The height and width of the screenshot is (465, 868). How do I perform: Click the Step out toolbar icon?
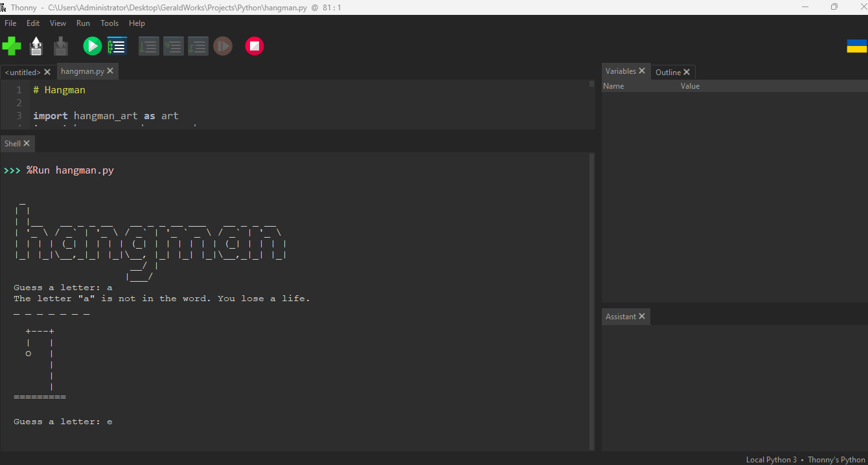coord(198,46)
